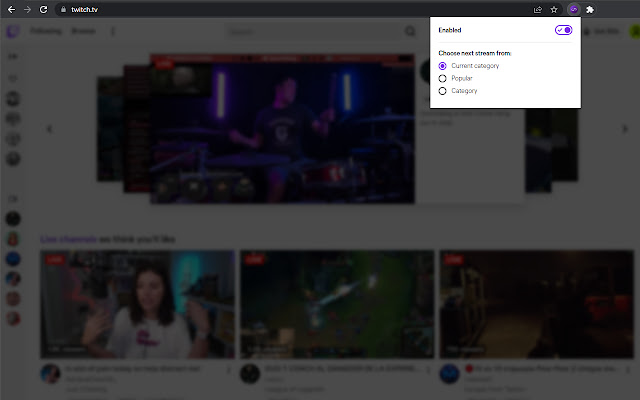Reload the twitch.tv page
Image resolution: width=640 pixels, height=400 pixels.
tap(43, 9)
